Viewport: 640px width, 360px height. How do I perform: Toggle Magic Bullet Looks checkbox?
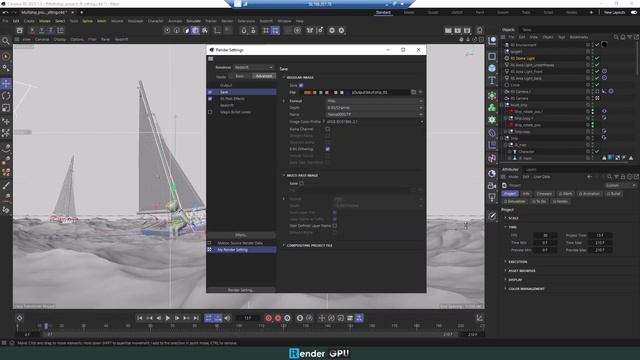click(210, 112)
